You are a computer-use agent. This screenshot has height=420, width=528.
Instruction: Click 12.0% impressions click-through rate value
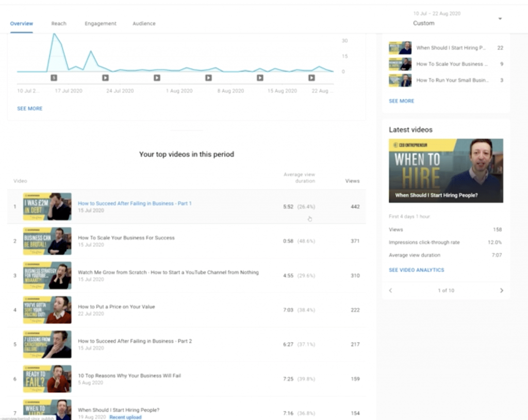494,242
